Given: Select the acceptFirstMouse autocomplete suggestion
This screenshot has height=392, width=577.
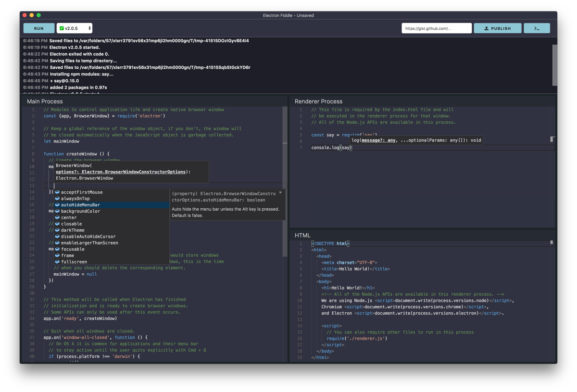Looking at the screenshot, I should [112, 192].
